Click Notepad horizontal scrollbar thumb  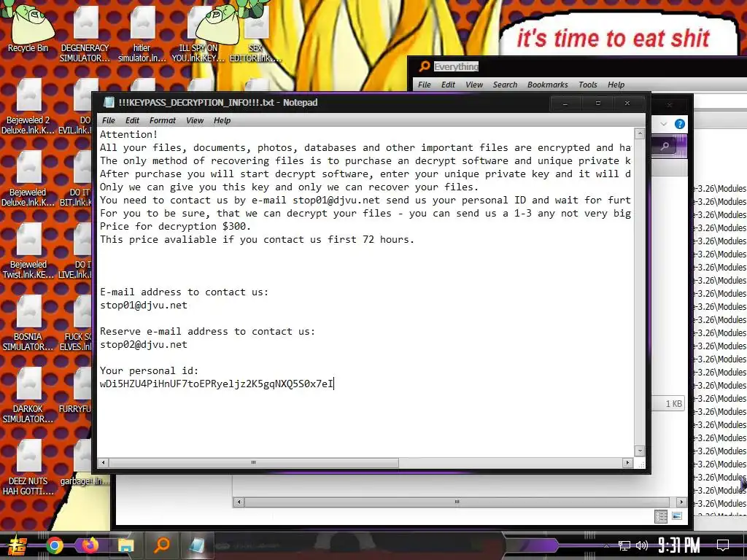253,462
